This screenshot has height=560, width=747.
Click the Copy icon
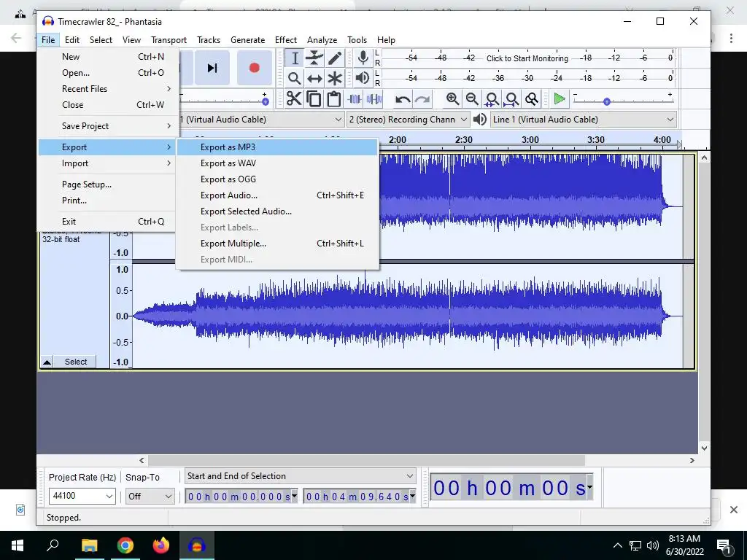pos(314,99)
